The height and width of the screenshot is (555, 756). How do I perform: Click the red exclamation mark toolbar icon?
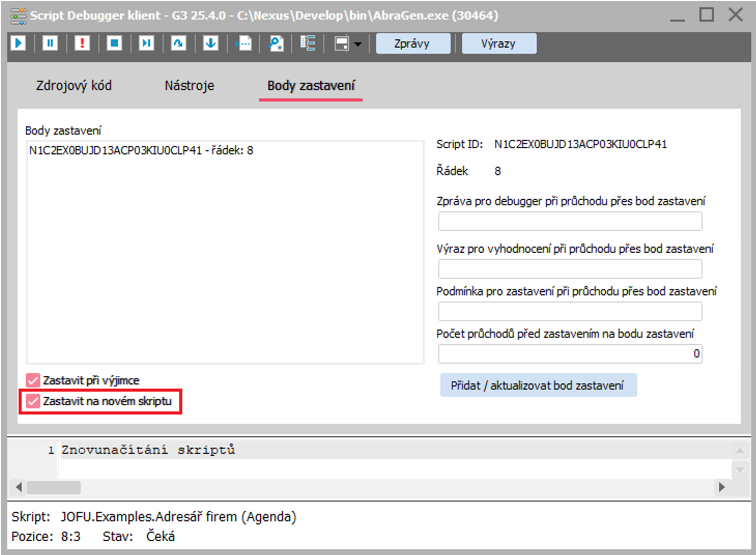[x=82, y=43]
